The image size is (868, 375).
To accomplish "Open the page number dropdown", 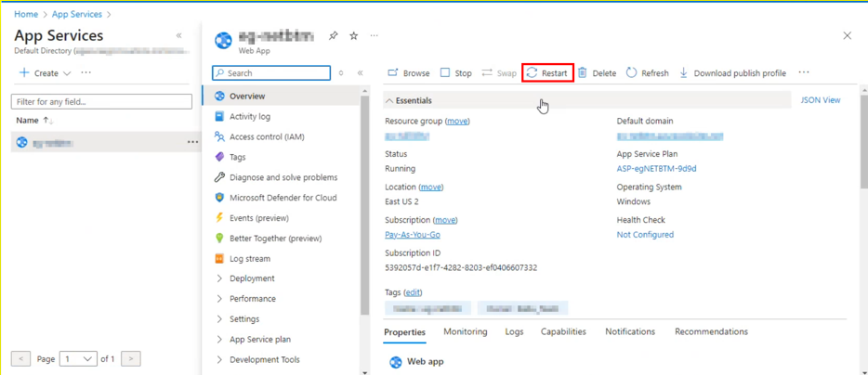I will pos(79,359).
